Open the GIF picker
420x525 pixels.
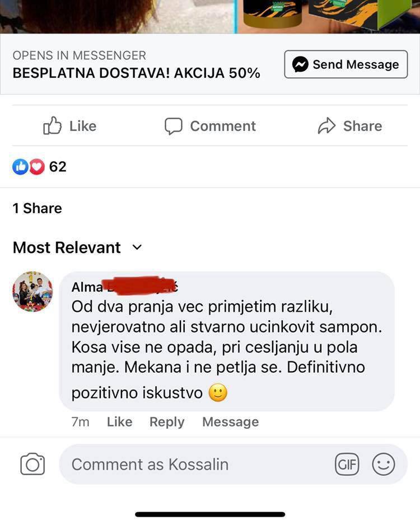point(347,464)
